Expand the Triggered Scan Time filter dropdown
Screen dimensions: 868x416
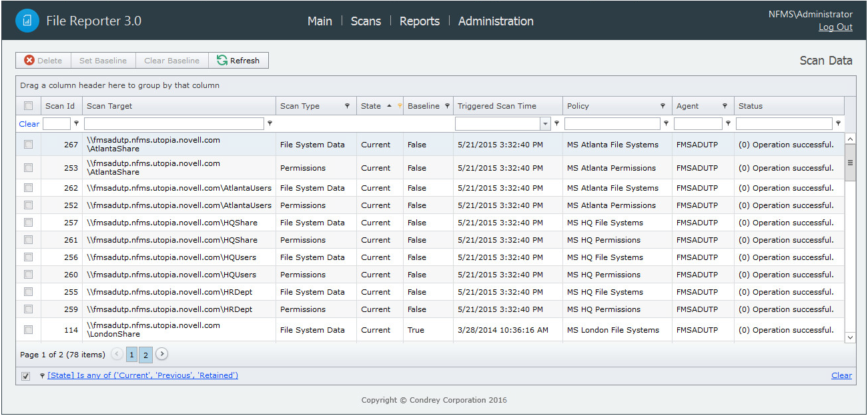(545, 124)
